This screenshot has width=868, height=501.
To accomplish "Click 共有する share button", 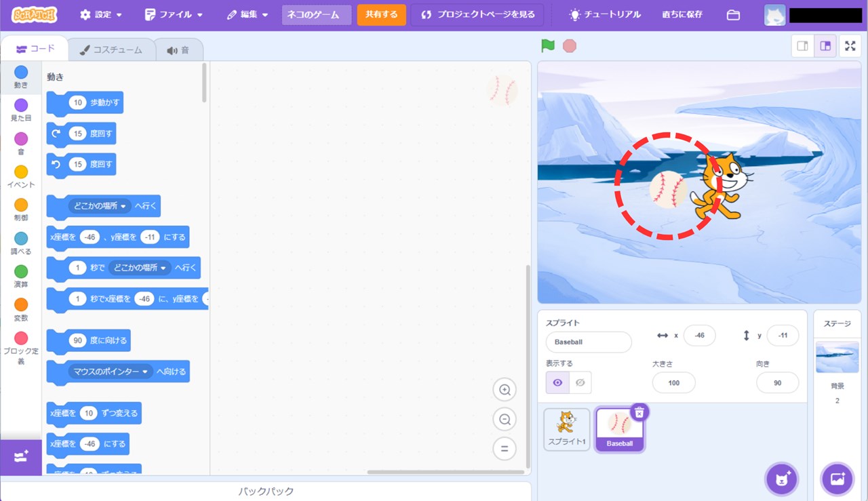I will (382, 15).
